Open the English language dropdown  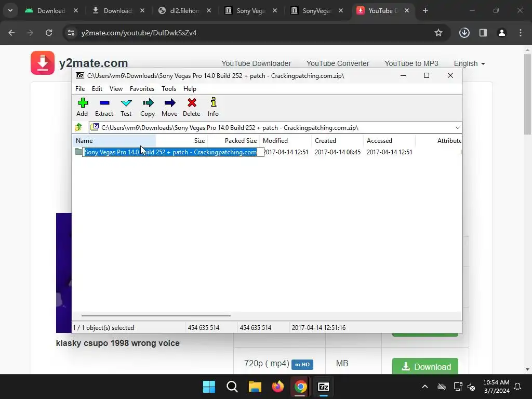[469, 63]
